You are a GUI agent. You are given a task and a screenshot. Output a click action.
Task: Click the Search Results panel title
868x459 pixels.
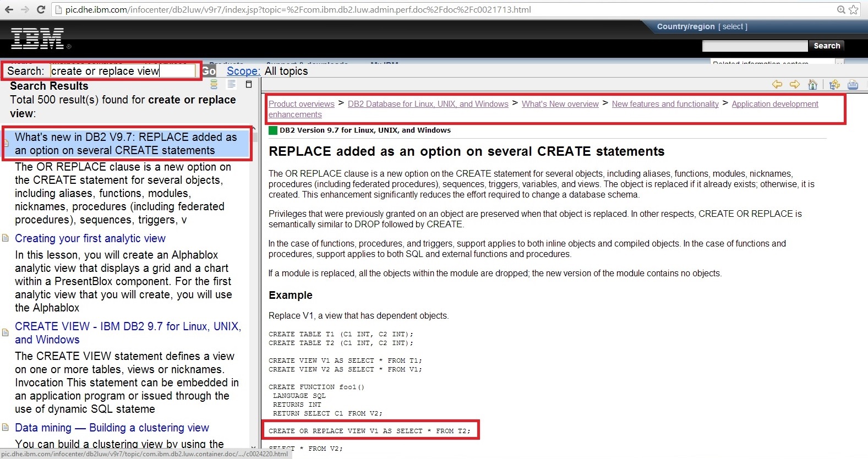coord(49,86)
